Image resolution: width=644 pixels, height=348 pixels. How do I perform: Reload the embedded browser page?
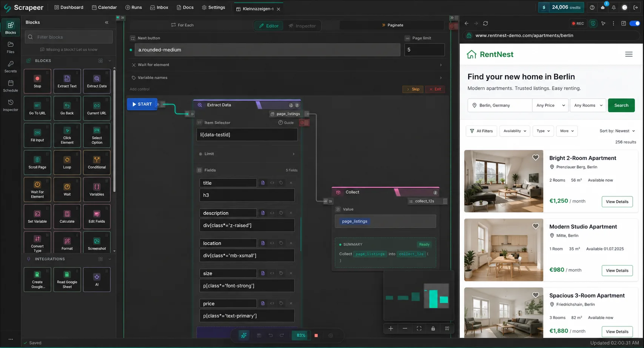[x=485, y=23]
